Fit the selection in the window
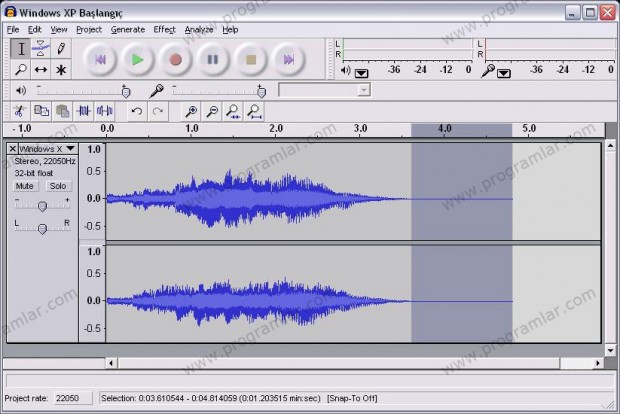This screenshot has height=414, width=620. [233, 111]
